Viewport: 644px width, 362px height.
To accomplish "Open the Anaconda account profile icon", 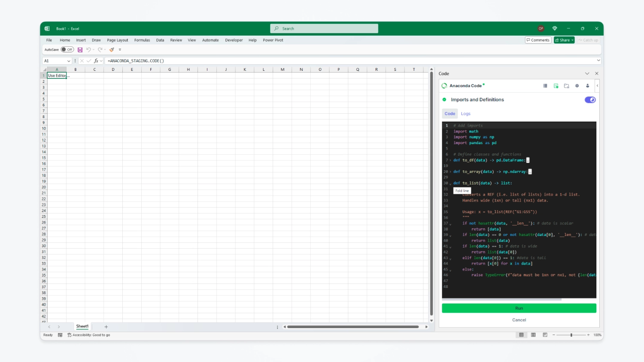I will tap(587, 86).
